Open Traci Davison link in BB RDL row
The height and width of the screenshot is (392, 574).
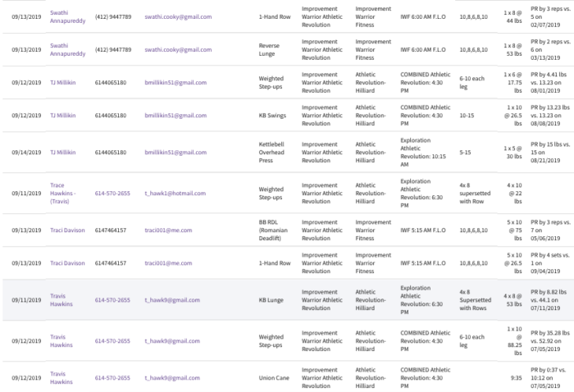pos(67,230)
